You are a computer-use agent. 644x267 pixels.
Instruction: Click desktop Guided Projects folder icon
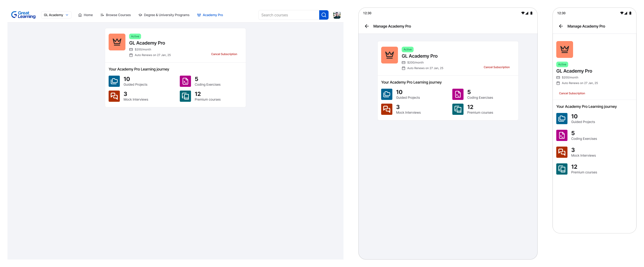tap(114, 81)
